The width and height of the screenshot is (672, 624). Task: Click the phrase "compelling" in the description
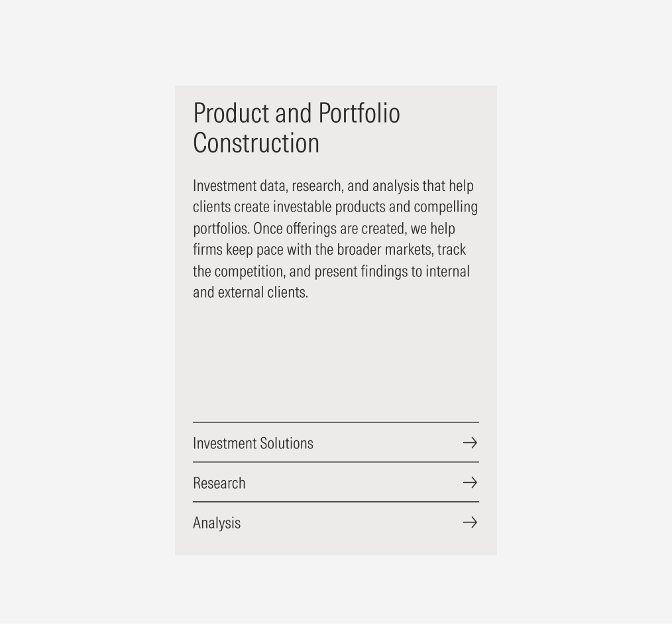coord(445,207)
